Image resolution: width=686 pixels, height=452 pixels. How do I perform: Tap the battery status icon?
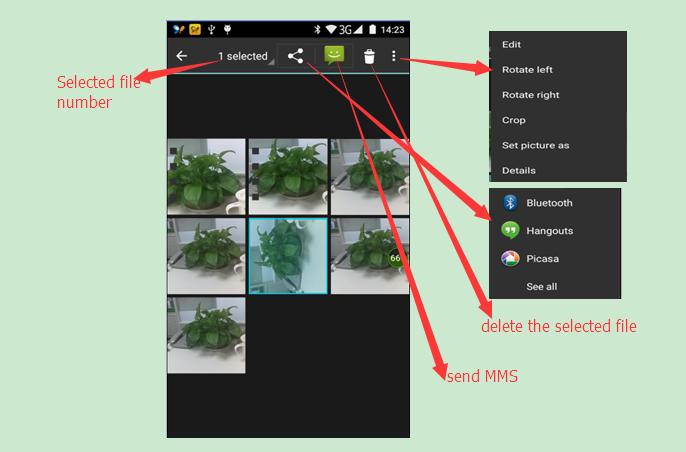pyautogui.click(x=372, y=29)
